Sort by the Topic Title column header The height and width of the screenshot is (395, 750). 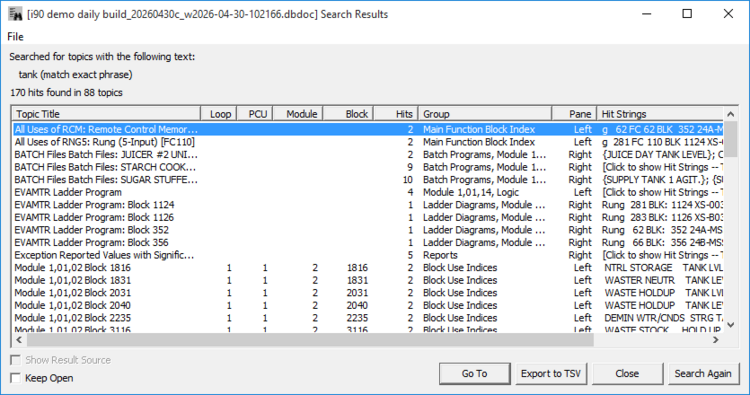106,114
